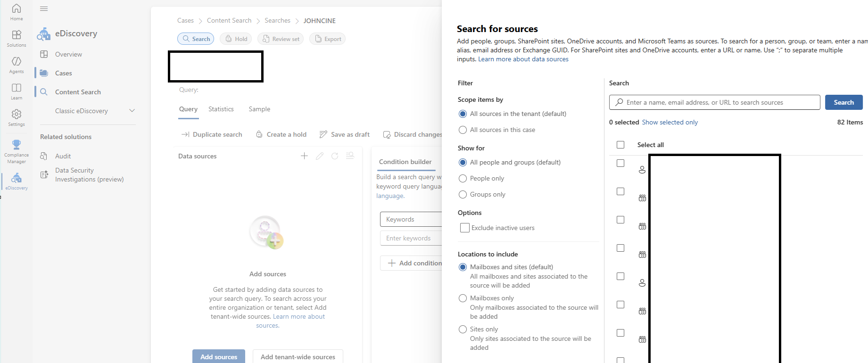The width and height of the screenshot is (868, 363).
Task: Add a data source with plus icon
Action: click(304, 156)
